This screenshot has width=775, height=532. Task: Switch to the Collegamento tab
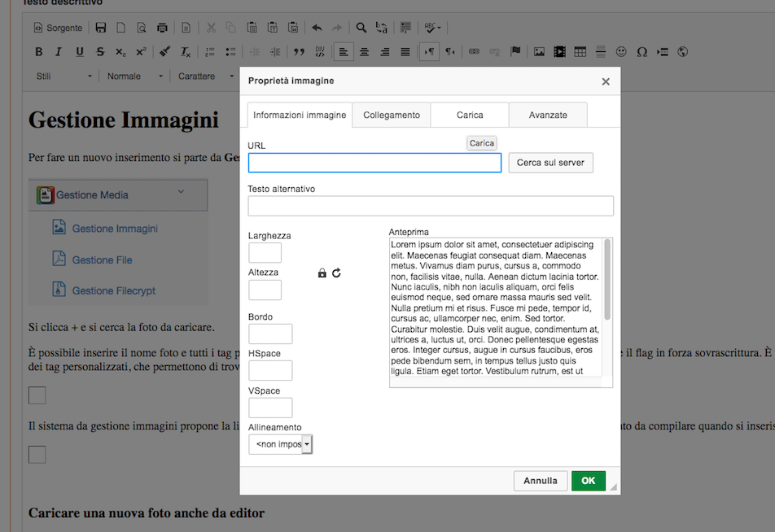tap(392, 115)
